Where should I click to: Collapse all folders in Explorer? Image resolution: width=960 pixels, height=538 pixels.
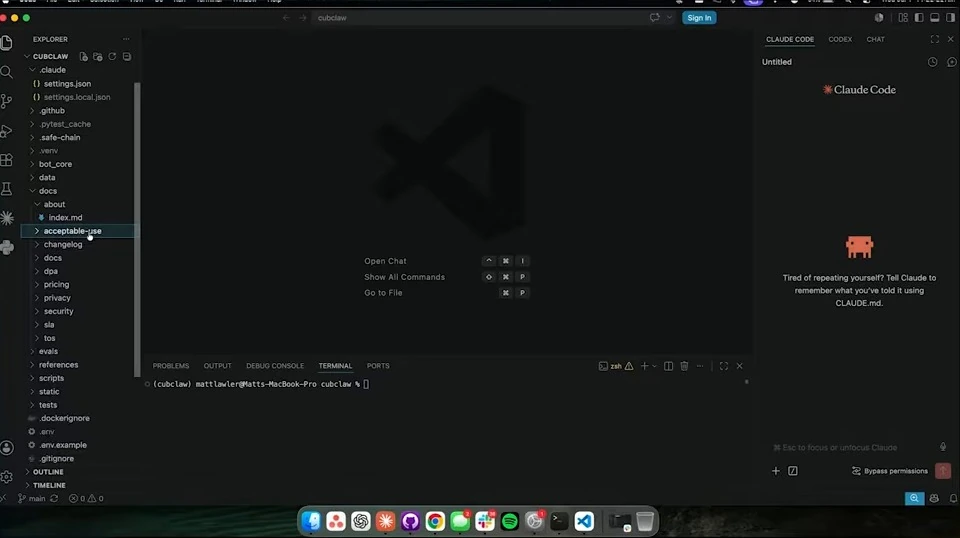tap(127, 56)
